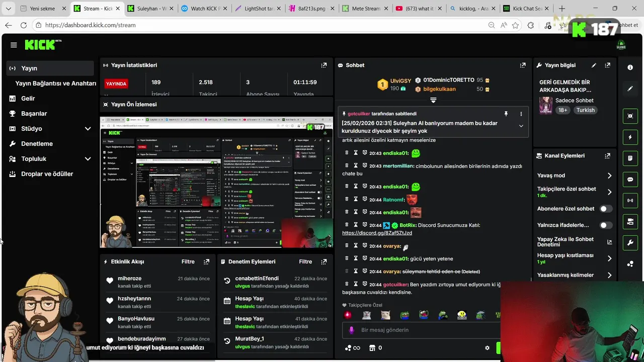The height and width of the screenshot is (362, 644).
Task: Click the document icon in the right rail
Action: (x=630, y=158)
